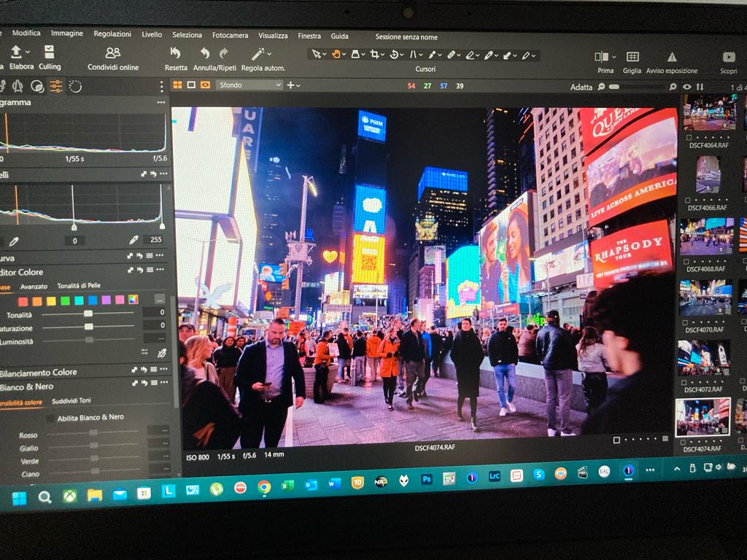Open the dotted-circle tool tab
Image resolution: width=747 pixels, height=560 pixels.
click(x=75, y=86)
